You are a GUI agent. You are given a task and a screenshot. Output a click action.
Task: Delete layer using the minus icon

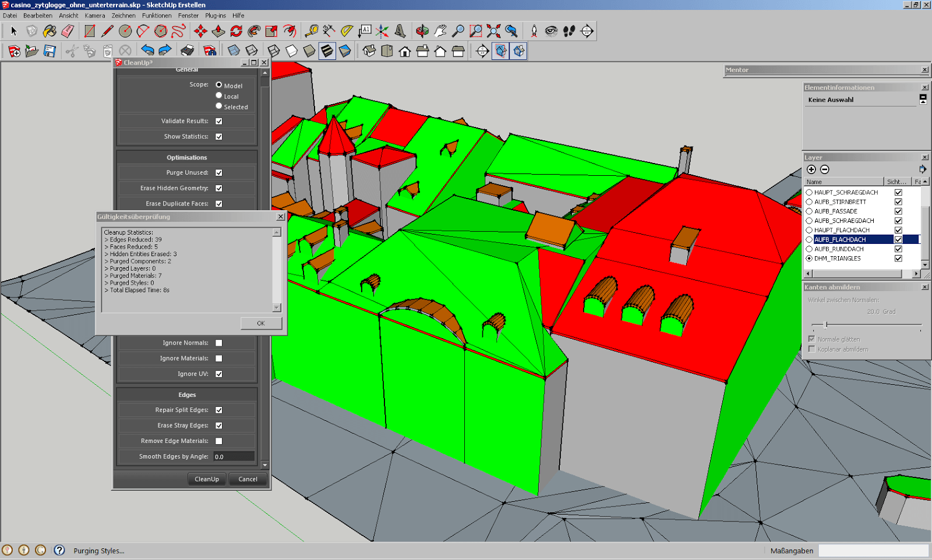825,169
